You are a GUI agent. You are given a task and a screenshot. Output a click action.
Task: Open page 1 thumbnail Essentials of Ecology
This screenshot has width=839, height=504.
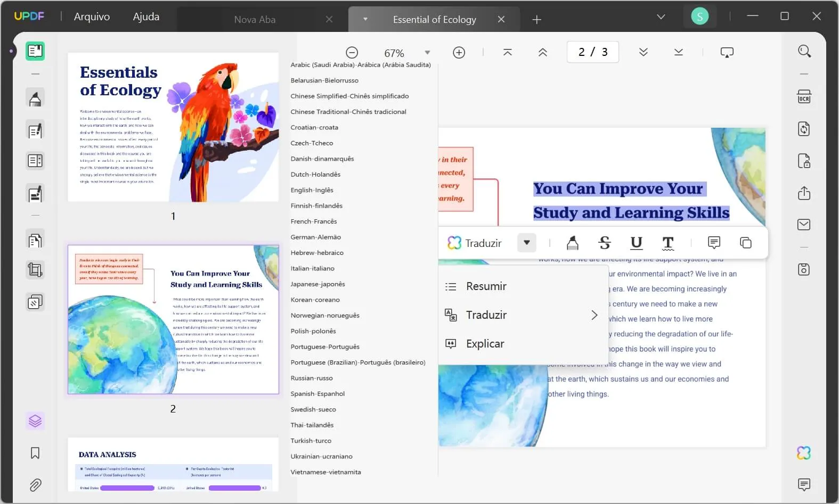pos(173,127)
